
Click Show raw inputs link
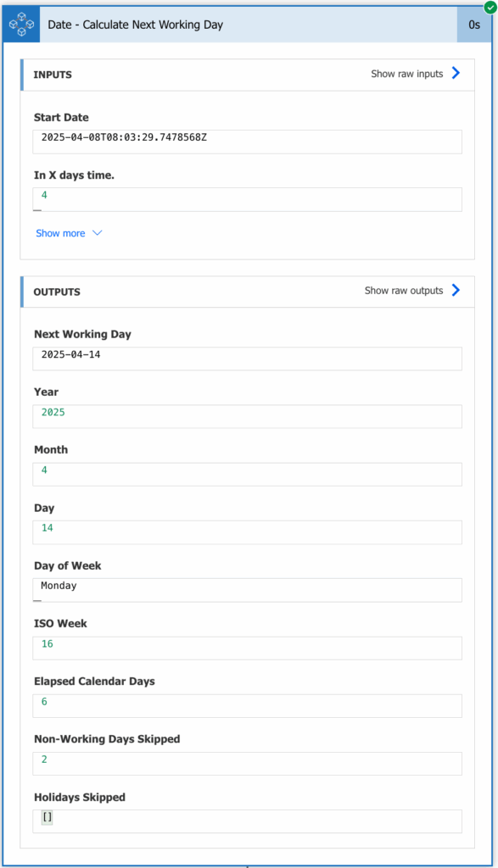pyautogui.click(x=406, y=74)
